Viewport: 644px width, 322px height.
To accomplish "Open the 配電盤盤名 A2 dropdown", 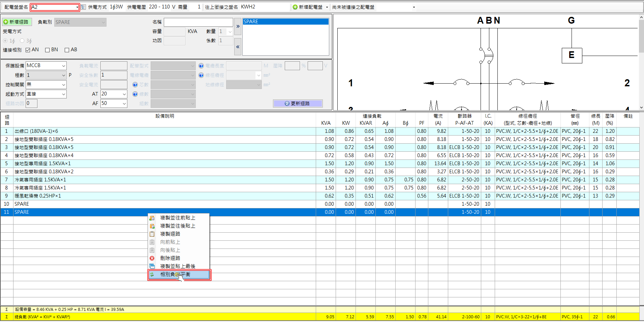I will [x=77, y=7].
